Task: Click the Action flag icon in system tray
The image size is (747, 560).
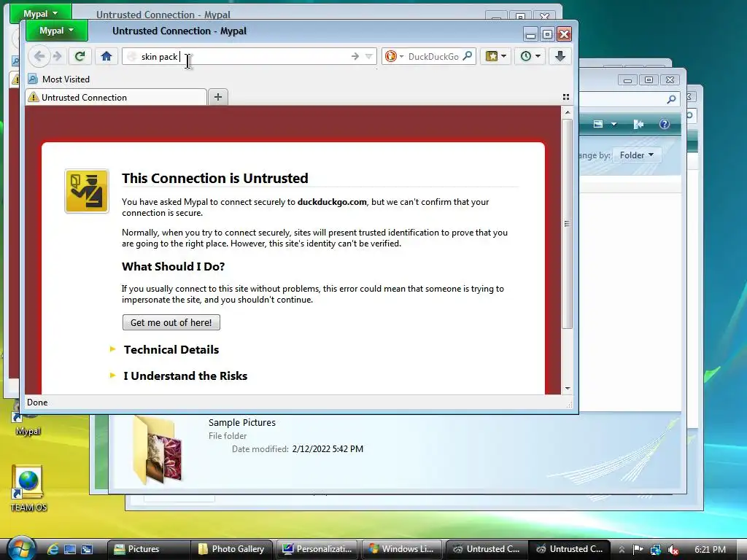Action: (638, 550)
